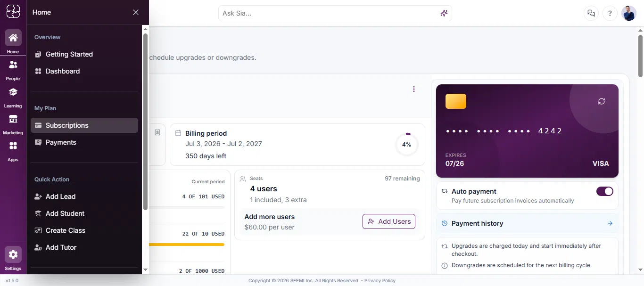Click the Add Lead person-plus icon
Viewport: 644px width, 286px height.
[38, 196]
